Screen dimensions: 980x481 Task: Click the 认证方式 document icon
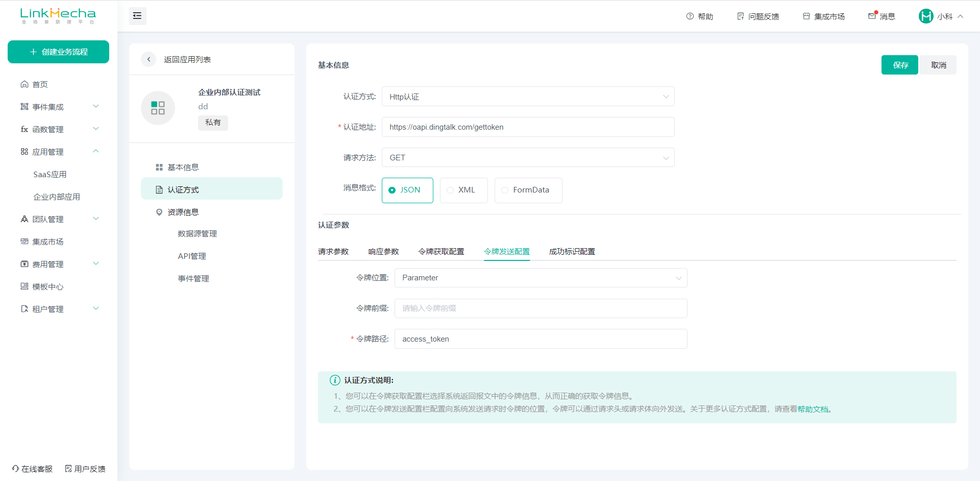coord(159,190)
